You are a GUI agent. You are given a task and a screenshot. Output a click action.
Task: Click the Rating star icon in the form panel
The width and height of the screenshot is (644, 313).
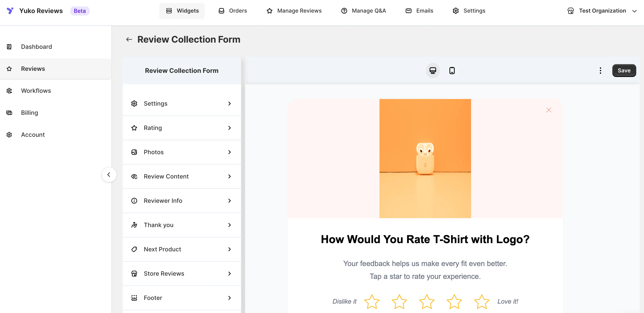[134, 128]
